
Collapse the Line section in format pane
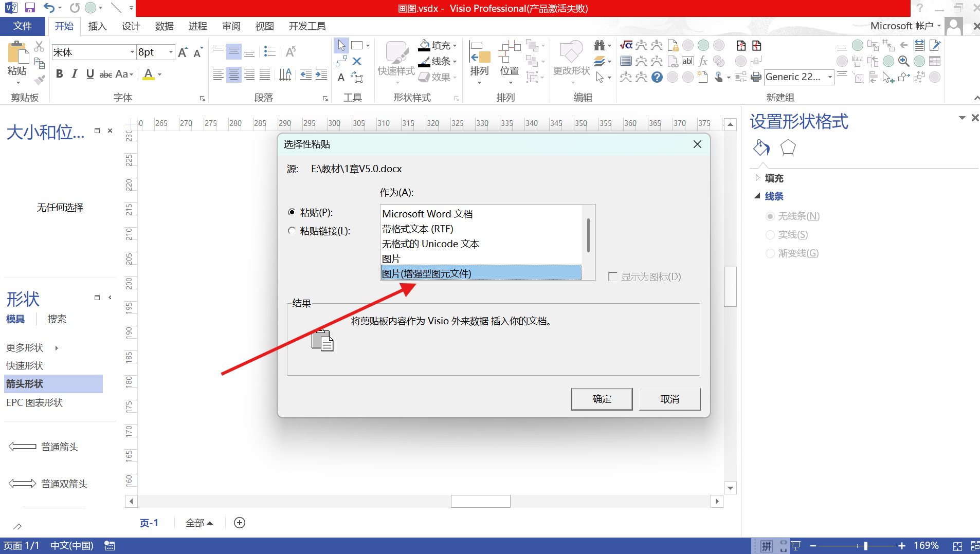pyautogui.click(x=757, y=196)
